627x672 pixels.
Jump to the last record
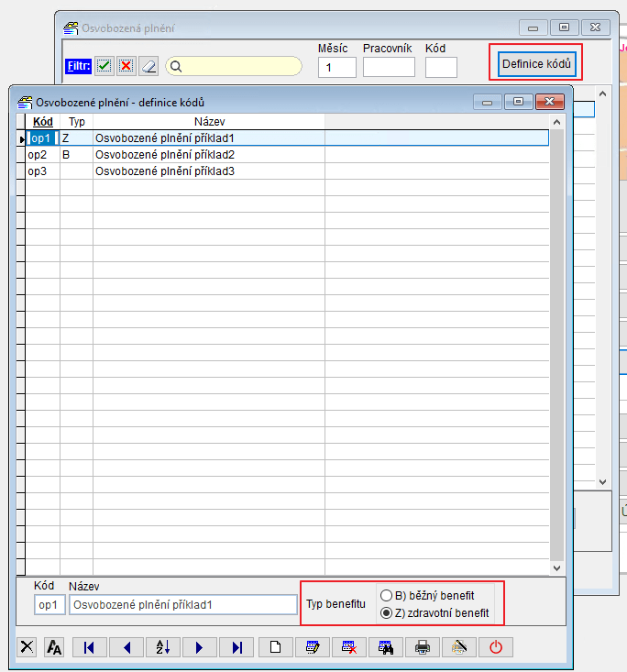(x=236, y=646)
